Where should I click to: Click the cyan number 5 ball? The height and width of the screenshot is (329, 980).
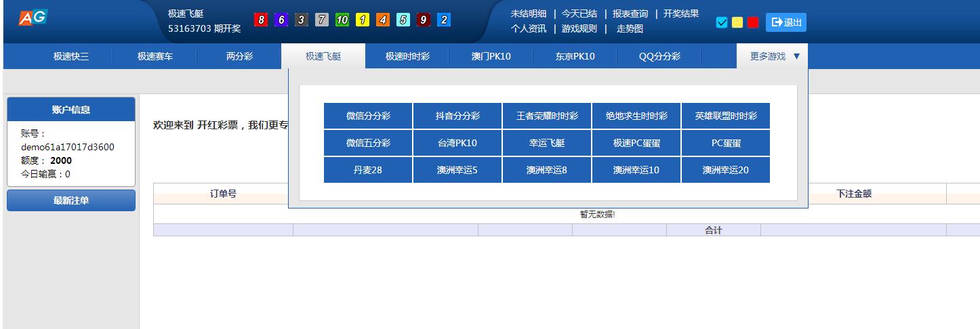(x=403, y=20)
